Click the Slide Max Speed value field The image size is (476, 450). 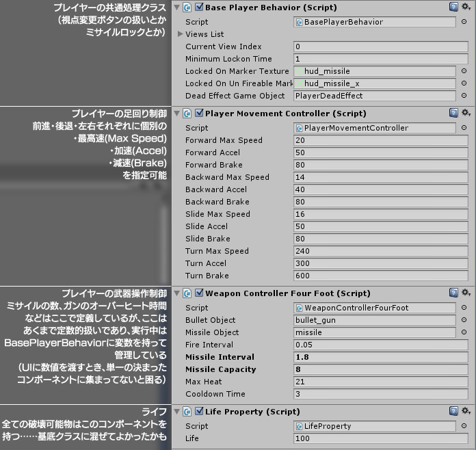(381, 214)
